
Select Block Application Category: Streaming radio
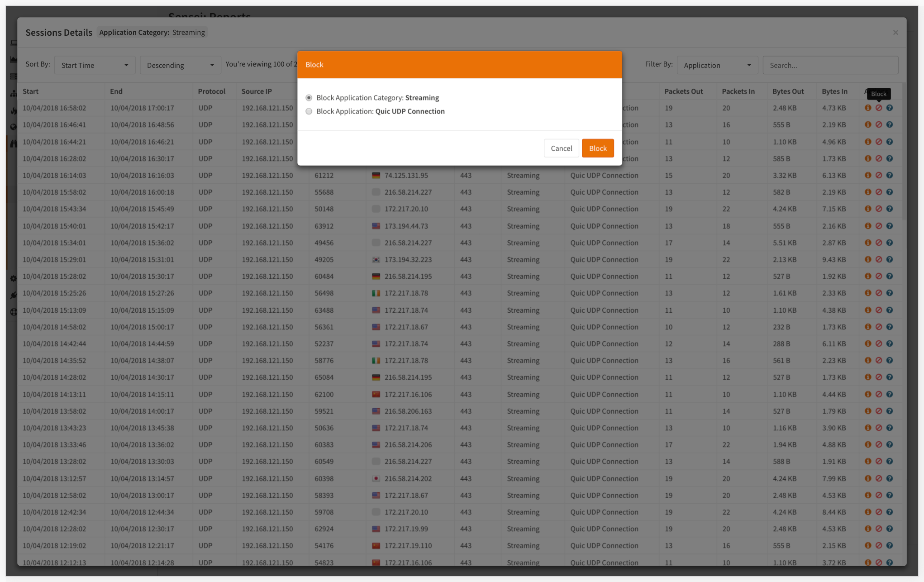tap(309, 98)
